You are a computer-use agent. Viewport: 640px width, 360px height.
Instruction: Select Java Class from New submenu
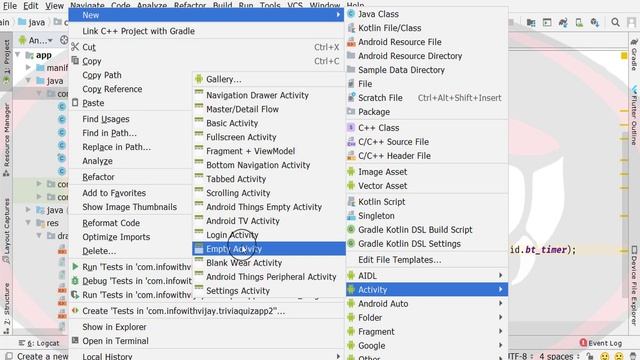point(427,14)
